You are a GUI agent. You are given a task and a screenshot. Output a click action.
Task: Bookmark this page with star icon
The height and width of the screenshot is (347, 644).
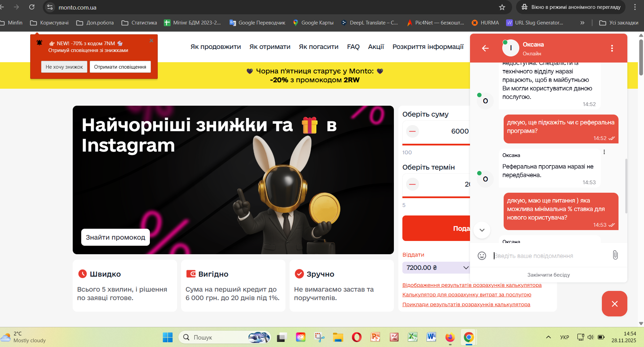click(x=502, y=7)
